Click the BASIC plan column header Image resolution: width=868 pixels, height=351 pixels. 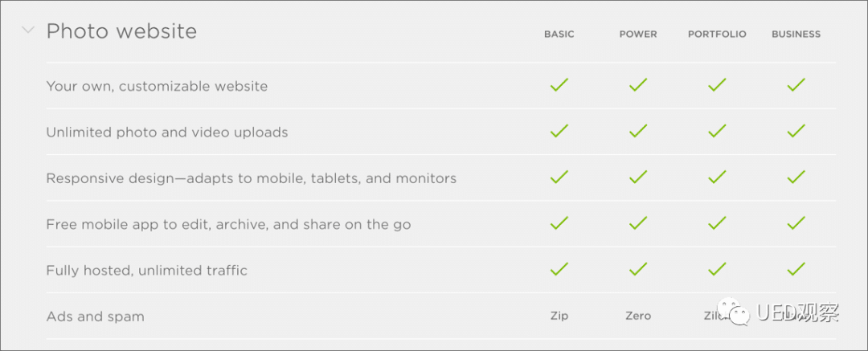coord(559,35)
